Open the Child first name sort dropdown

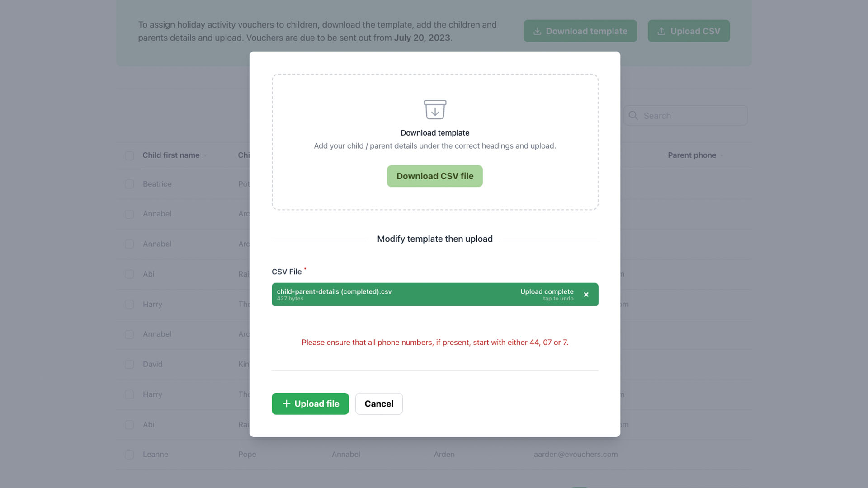(x=206, y=155)
